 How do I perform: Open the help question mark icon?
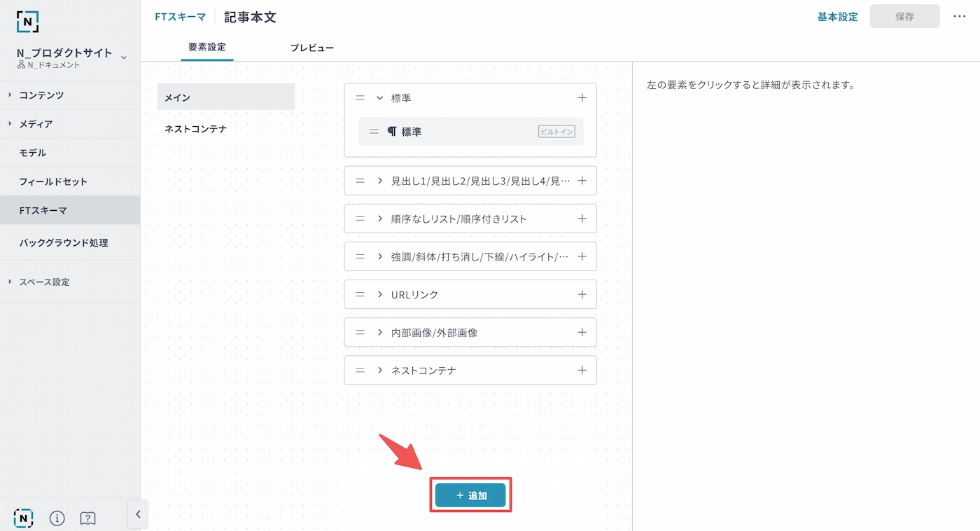pyautogui.click(x=87, y=518)
